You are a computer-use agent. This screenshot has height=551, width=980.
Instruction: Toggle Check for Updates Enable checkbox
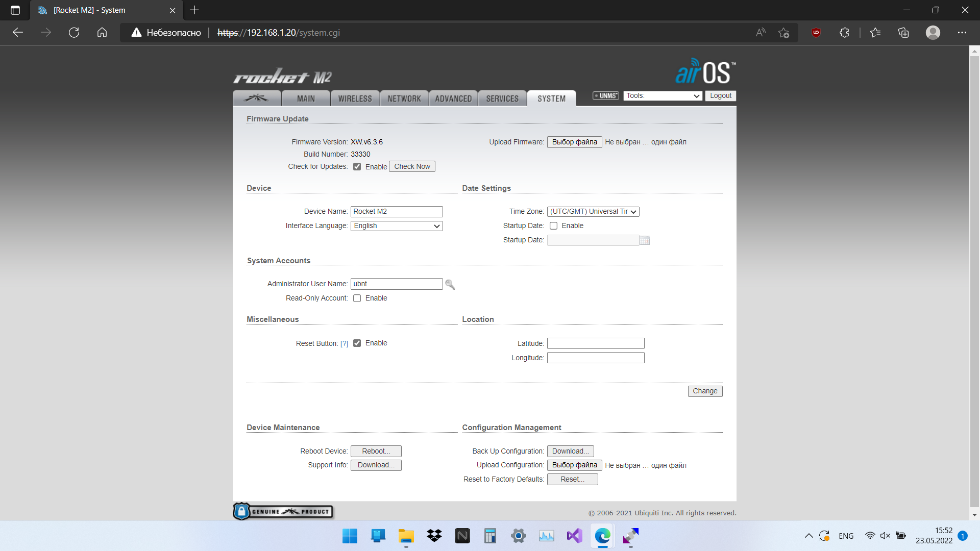pos(357,167)
